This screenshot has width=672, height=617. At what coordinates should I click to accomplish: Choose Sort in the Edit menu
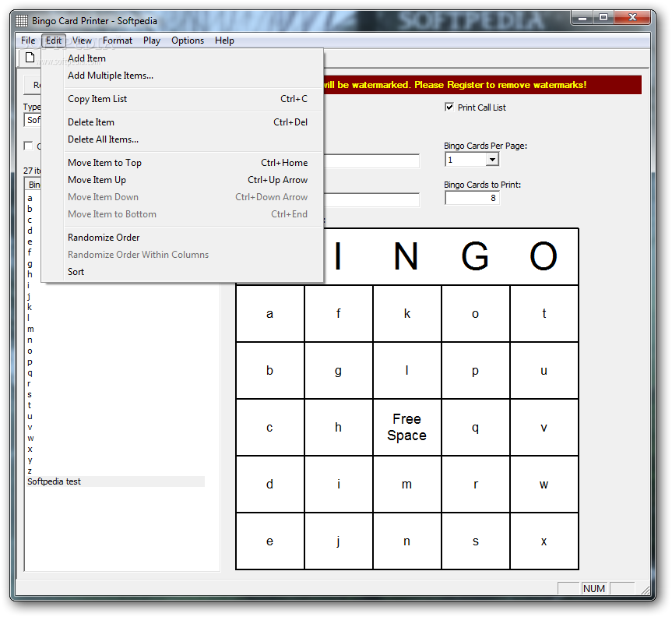point(182,272)
